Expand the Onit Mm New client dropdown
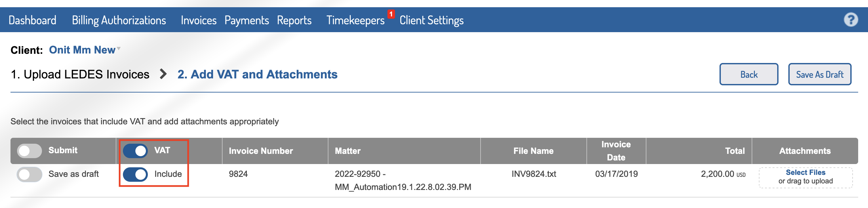 pos(82,50)
